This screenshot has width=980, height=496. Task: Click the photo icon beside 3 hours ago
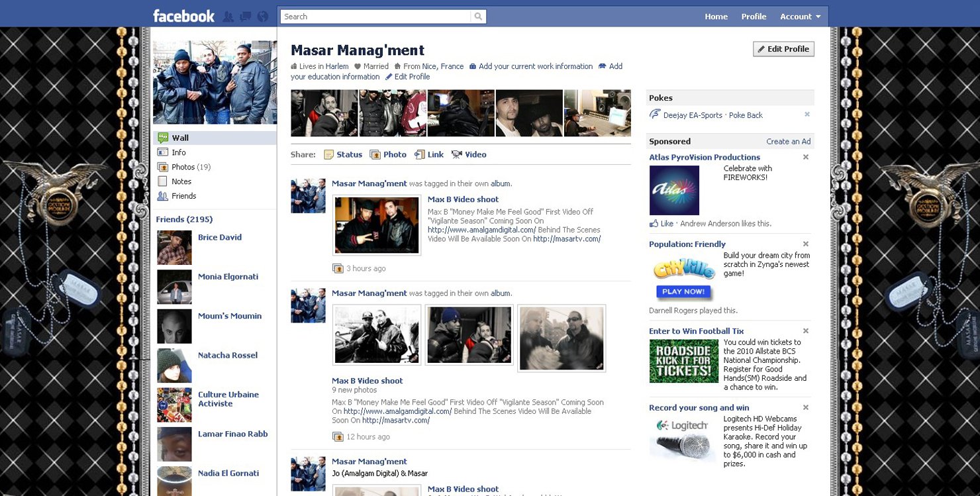point(338,268)
